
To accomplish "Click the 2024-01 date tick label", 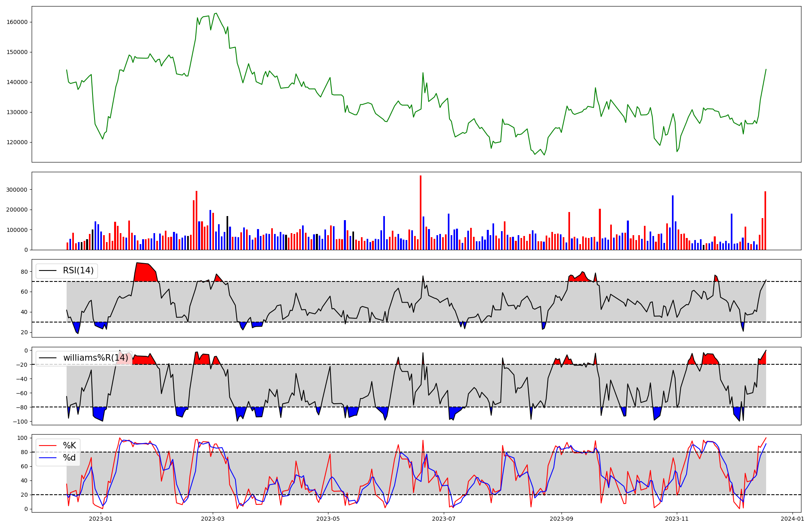I will click(x=792, y=519).
